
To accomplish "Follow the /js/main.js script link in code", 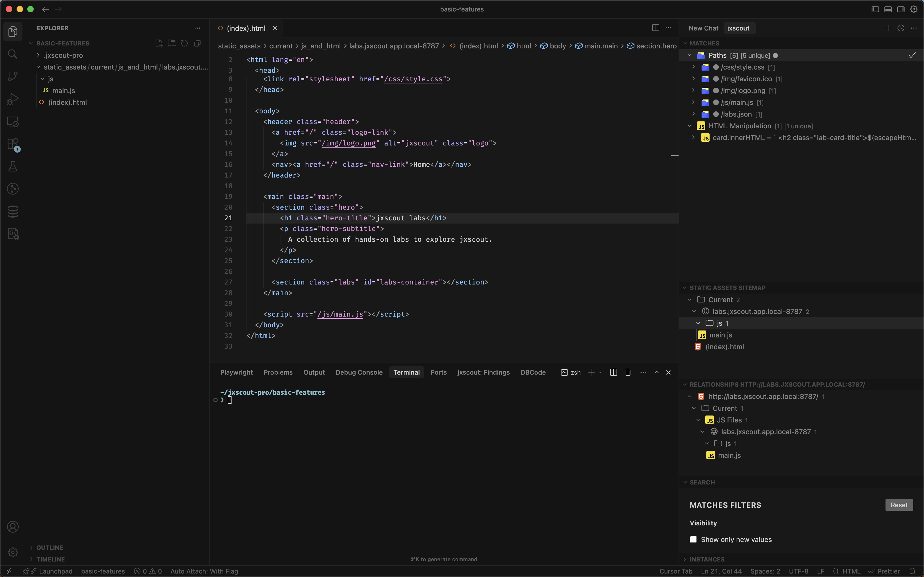I will pyautogui.click(x=340, y=314).
